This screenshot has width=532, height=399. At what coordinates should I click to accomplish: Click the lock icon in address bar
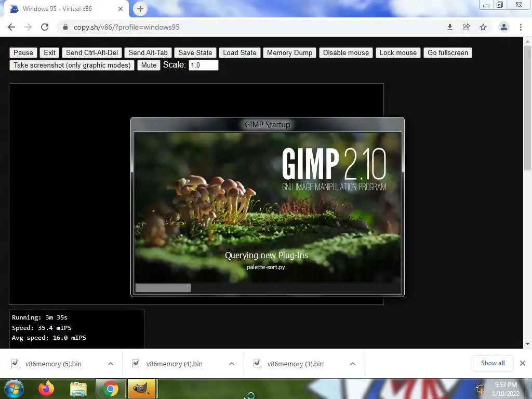click(x=65, y=27)
